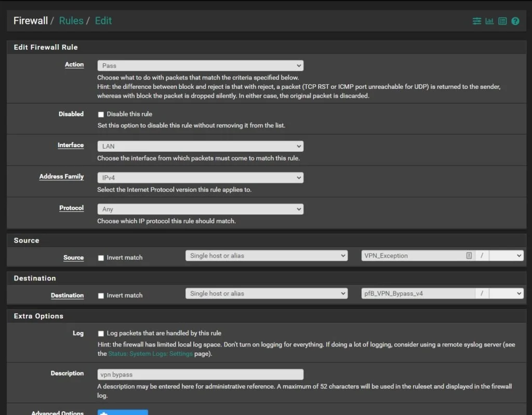The width and height of the screenshot is (532, 415).
Task: Enable Invert match for Source
Action: 101,258
